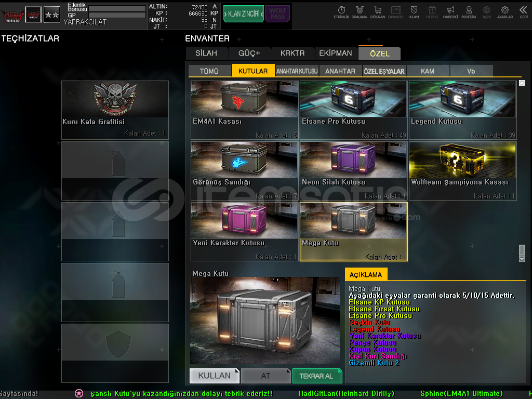The height and width of the screenshot is (399, 532).
Task: Switch to the GÜÇ+ tab
Action: click(x=249, y=54)
